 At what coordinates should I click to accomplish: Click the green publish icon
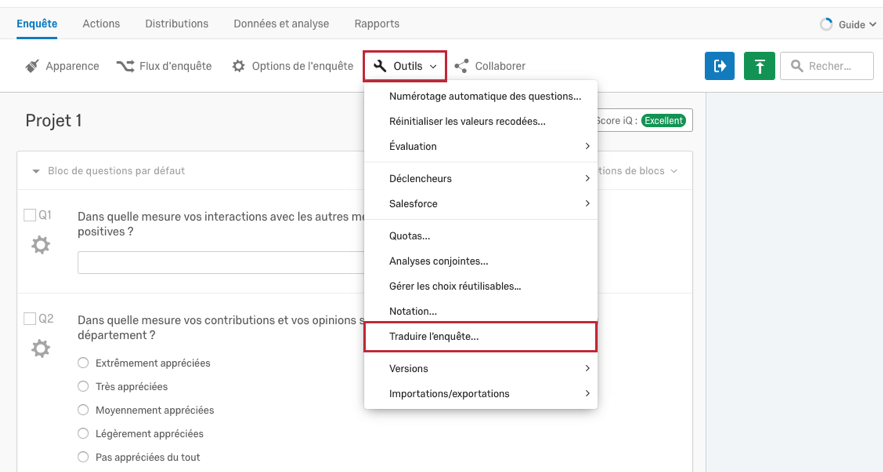pyautogui.click(x=760, y=66)
